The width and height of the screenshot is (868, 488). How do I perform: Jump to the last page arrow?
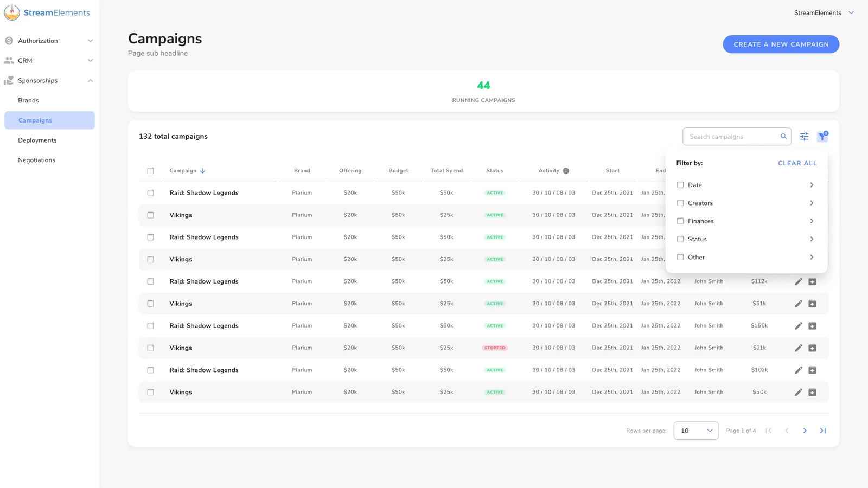[x=823, y=431]
